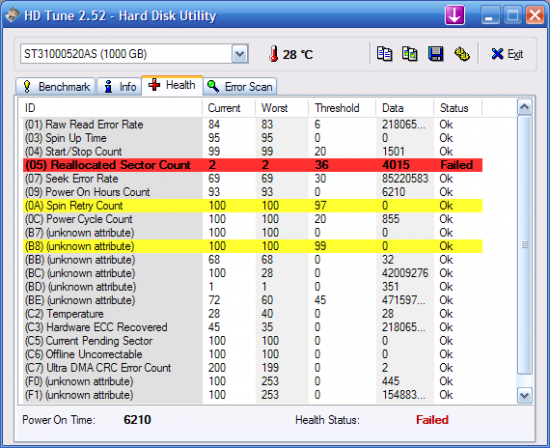The width and height of the screenshot is (550, 448).
Task: Select the Health tab
Action: click(x=172, y=85)
